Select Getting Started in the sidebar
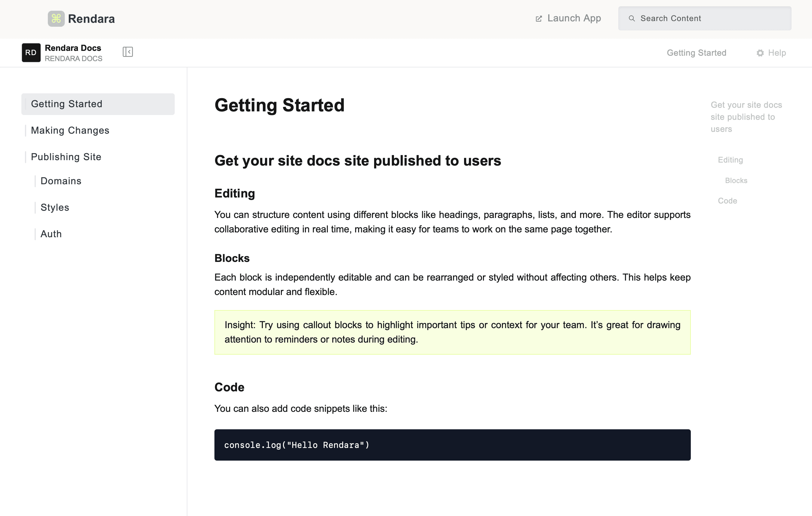The width and height of the screenshot is (812, 516). pyautogui.click(x=67, y=104)
